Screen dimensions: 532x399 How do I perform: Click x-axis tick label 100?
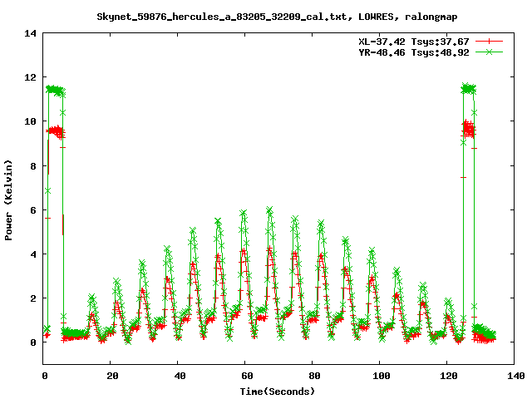[382, 376]
